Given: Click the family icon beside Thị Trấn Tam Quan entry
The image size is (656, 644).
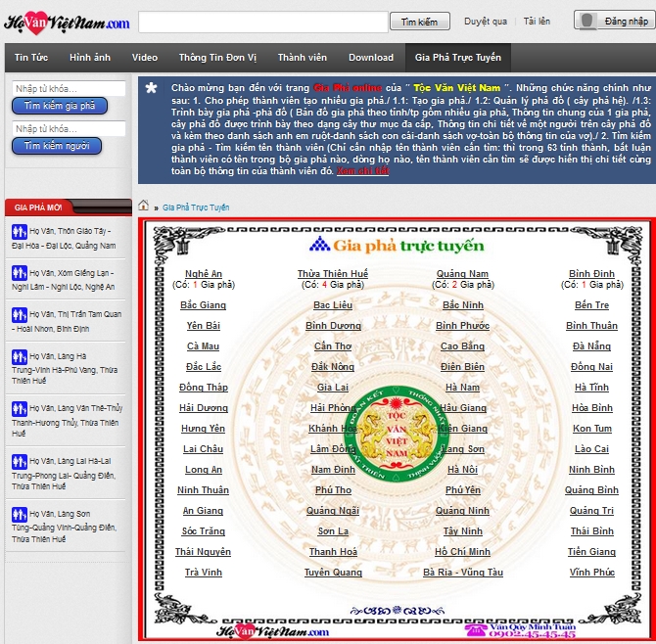Looking at the screenshot, I should click(x=18, y=322).
